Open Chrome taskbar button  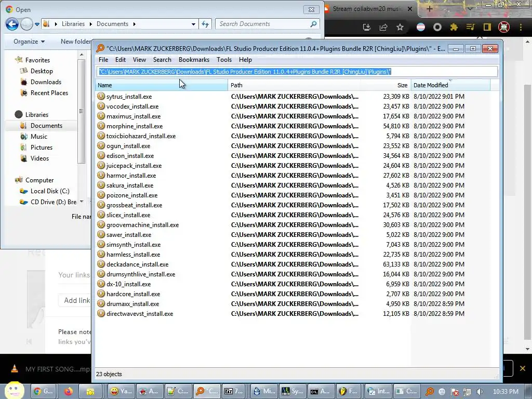[44, 391]
